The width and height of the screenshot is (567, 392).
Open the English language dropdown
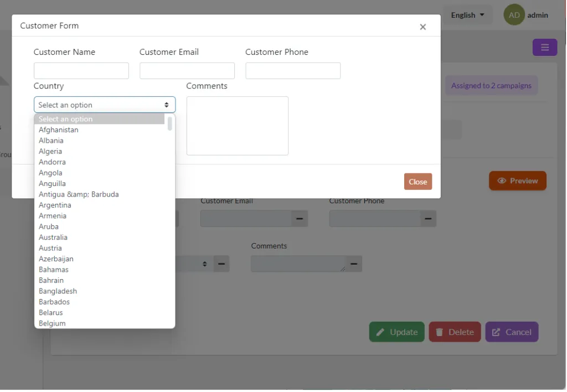click(x=467, y=15)
